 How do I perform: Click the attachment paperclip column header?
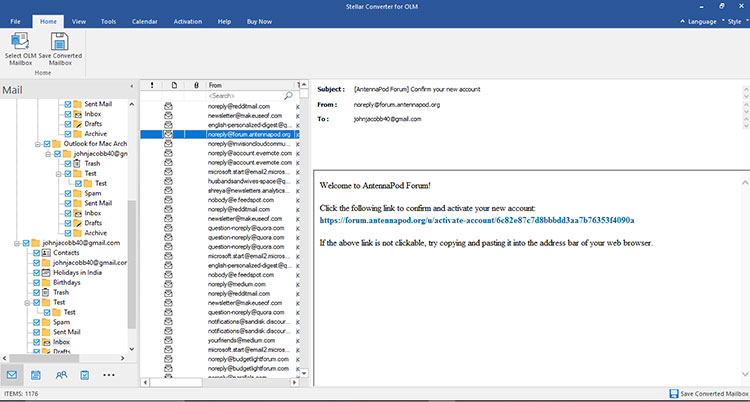point(196,85)
